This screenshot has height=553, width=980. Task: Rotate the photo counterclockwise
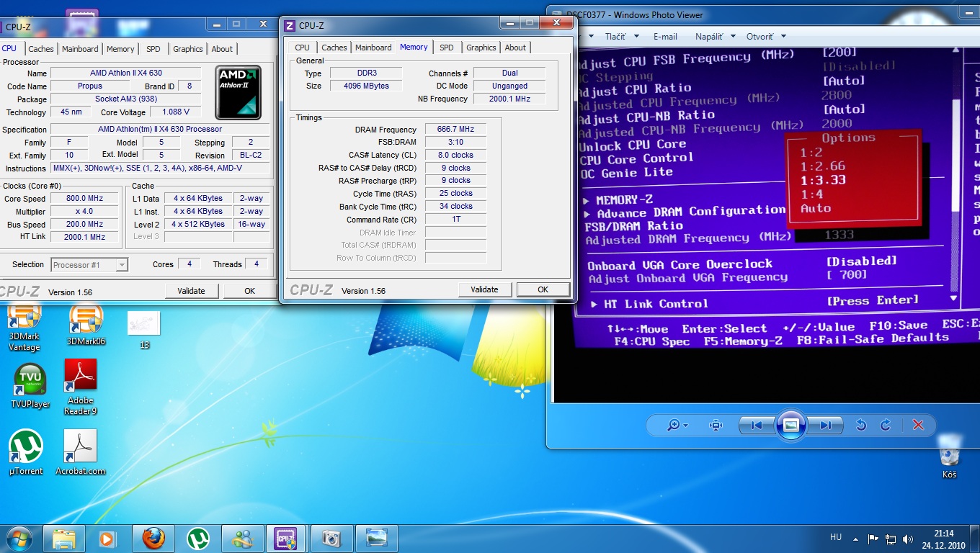coord(860,425)
